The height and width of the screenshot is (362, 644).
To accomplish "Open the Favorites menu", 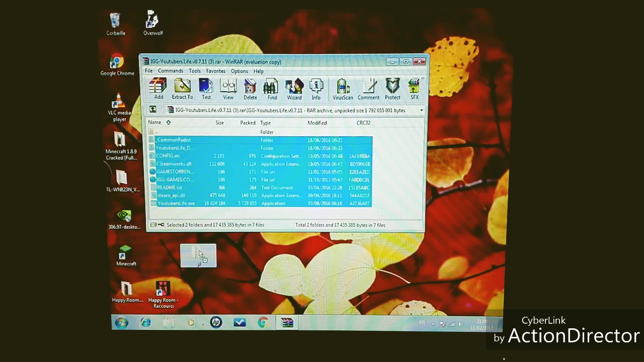I will (x=216, y=71).
